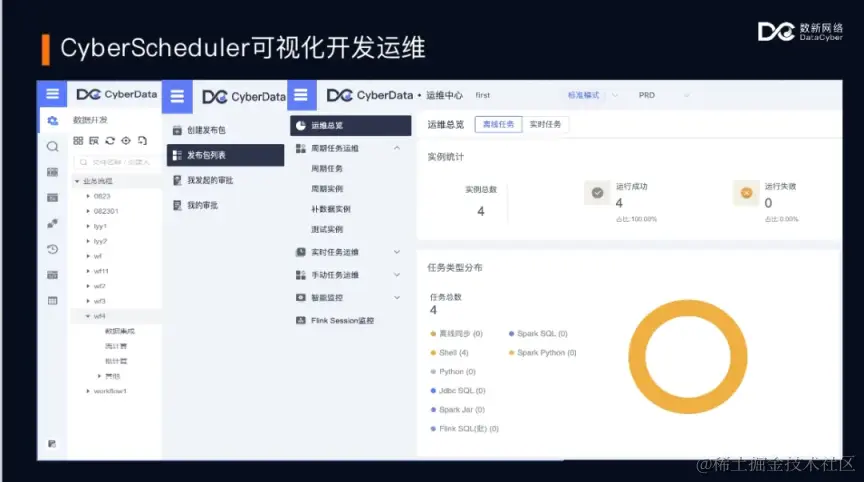
Task: Click the 创建发布包 package icon
Action: [x=177, y=130]
